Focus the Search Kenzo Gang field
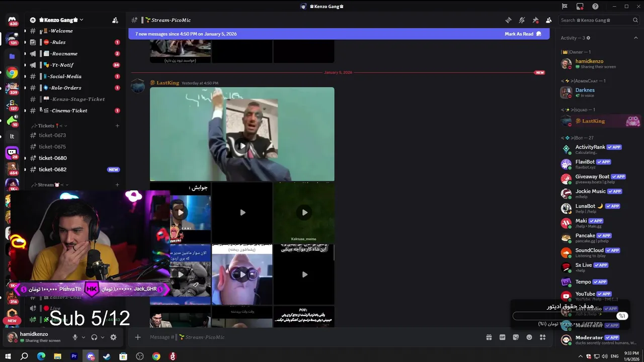Image resolution: width=644 pixels, height=362 pixels. click(599, 20)
